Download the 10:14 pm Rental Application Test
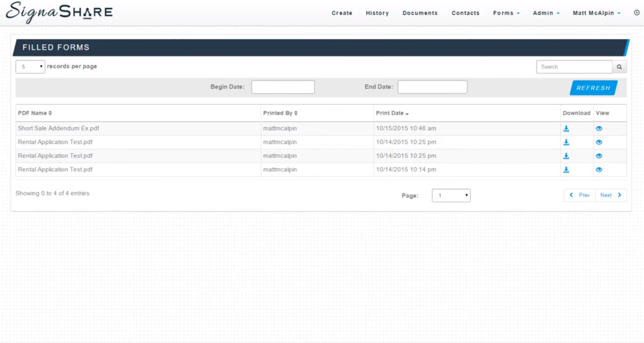 pos(566,170)
